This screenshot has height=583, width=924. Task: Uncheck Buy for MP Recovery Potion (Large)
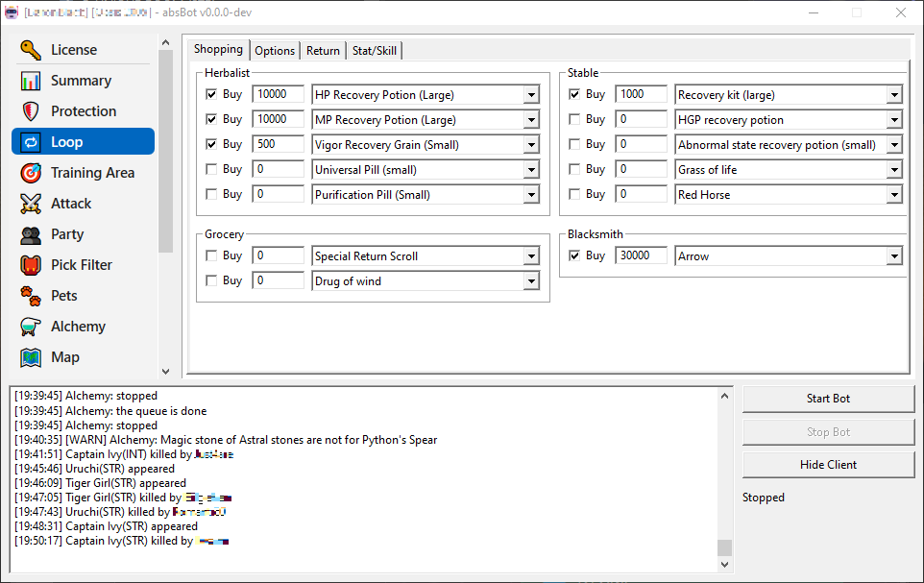point(211,119)
